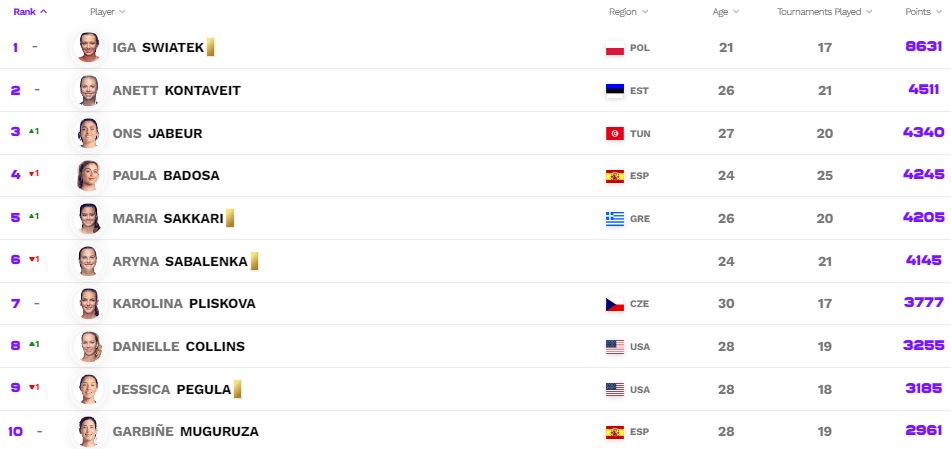Sort by Points column header

923,12
